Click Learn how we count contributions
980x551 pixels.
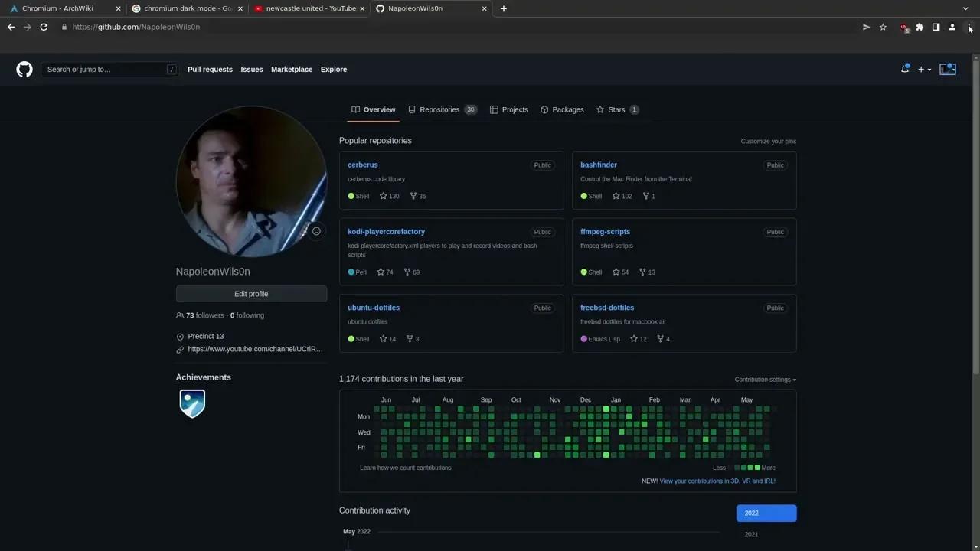pos(406,468)
